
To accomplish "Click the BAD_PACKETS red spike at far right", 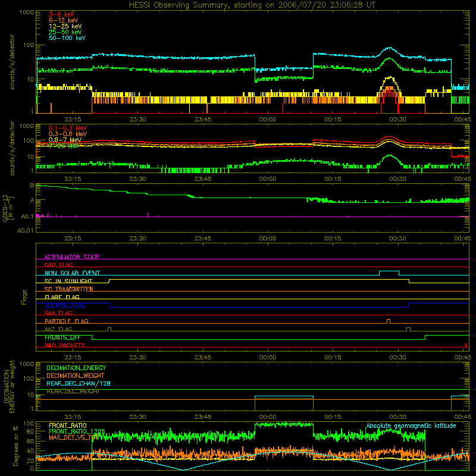I will coord(466,345).
